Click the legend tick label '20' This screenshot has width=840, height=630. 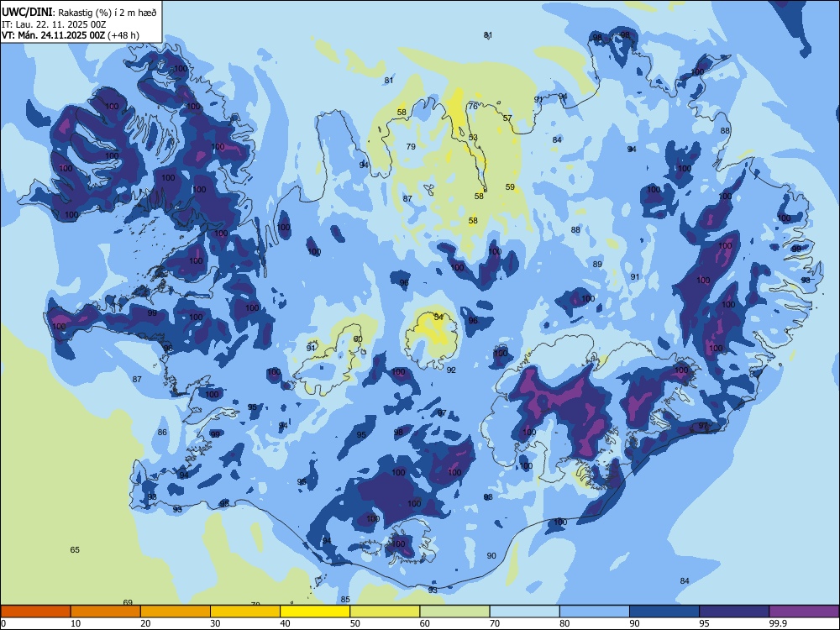click(145, 623)
